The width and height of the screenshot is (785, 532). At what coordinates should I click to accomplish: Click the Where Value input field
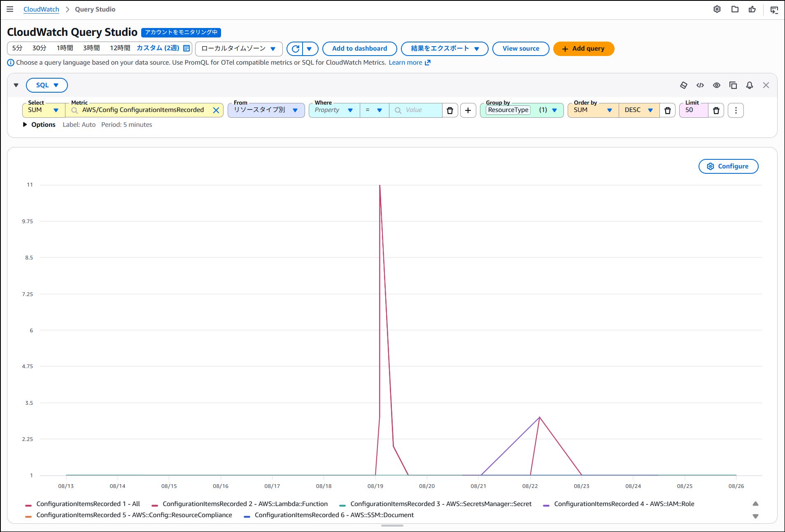pos(416,110)
